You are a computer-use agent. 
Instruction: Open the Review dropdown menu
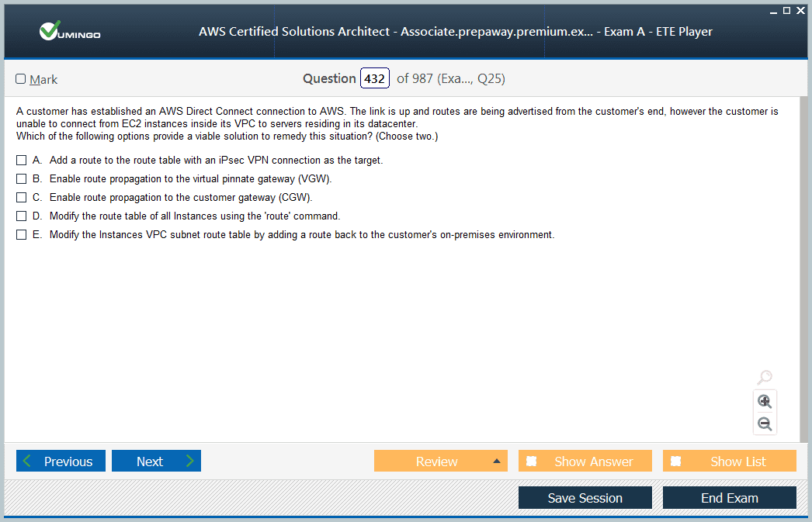tap(441, 461)
